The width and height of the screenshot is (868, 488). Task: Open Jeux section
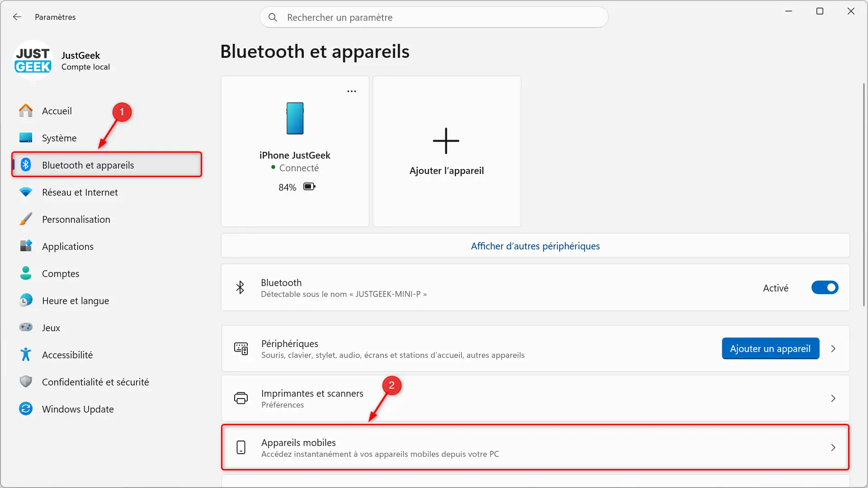point(107,328)
